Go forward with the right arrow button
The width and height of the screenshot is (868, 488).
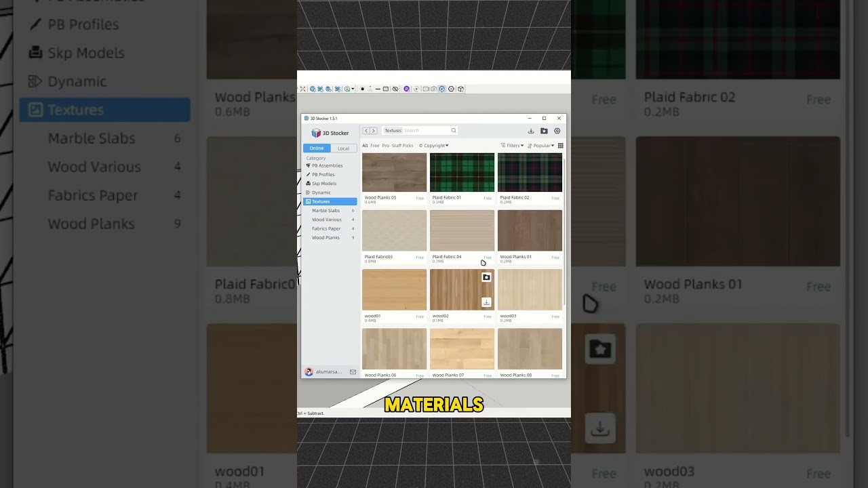[x=373, y=131]
